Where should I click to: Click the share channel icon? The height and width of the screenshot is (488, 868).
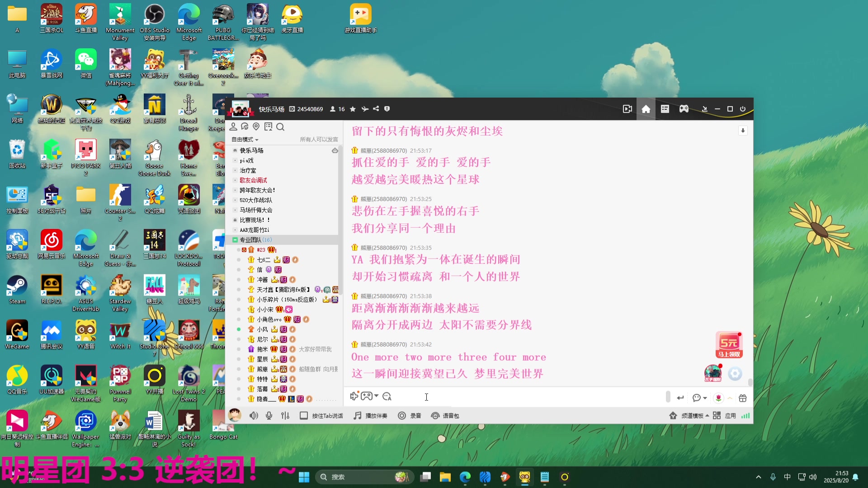376,109
